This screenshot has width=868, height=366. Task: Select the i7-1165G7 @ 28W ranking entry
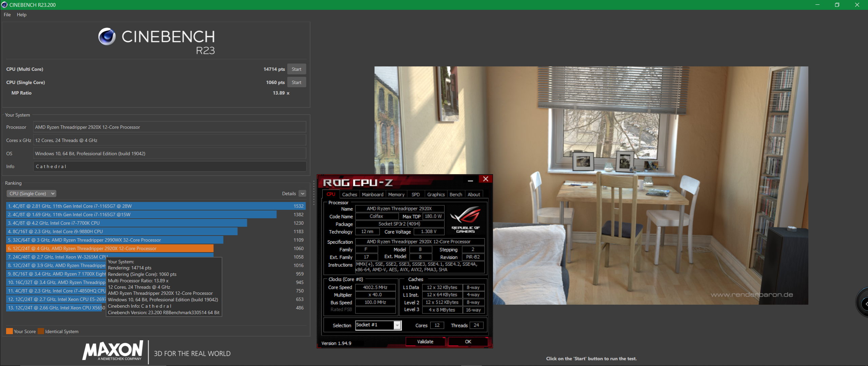155,206
